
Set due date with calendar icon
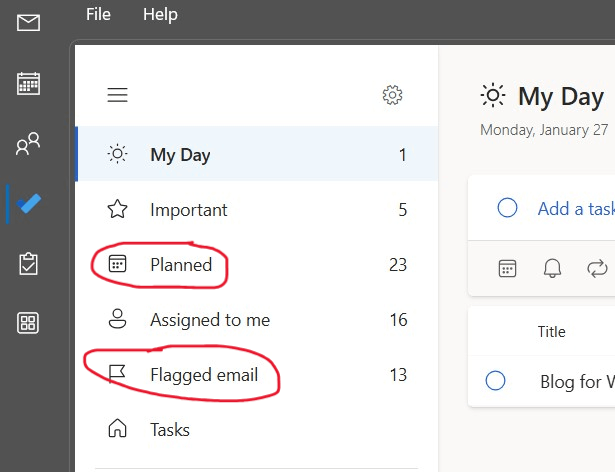(507, 269)
